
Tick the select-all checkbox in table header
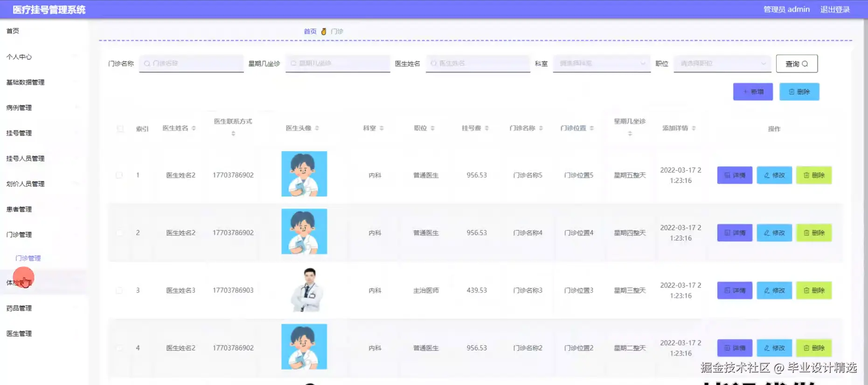point(120,128)
